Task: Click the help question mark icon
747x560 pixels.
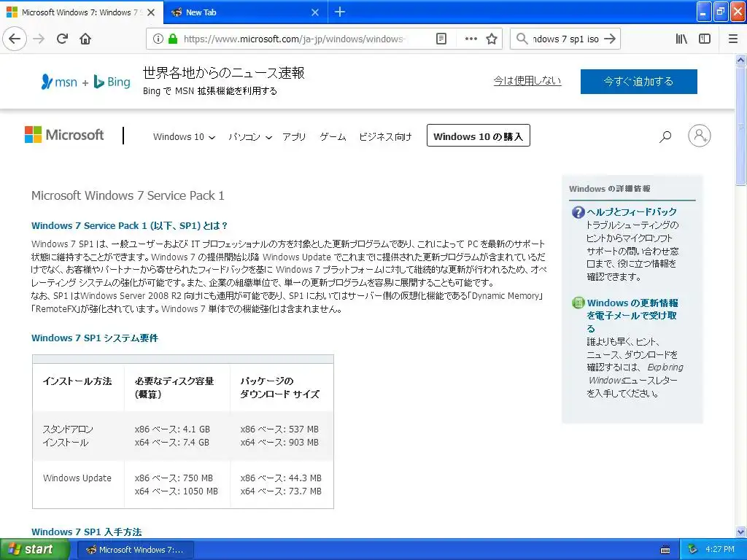Action: click(x=578, y=212)
